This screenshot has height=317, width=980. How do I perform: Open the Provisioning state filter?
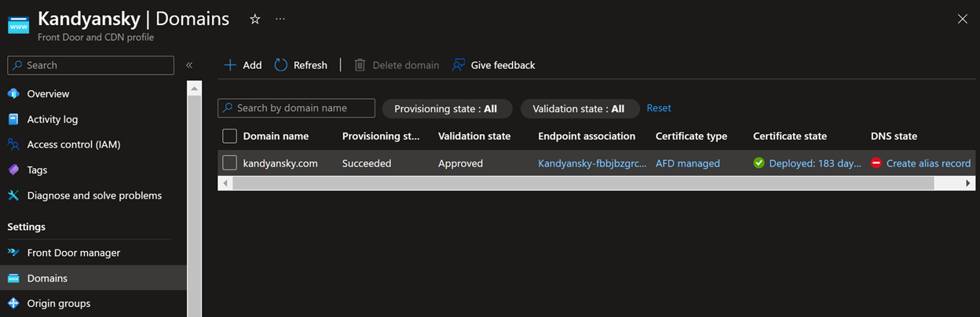446,109
